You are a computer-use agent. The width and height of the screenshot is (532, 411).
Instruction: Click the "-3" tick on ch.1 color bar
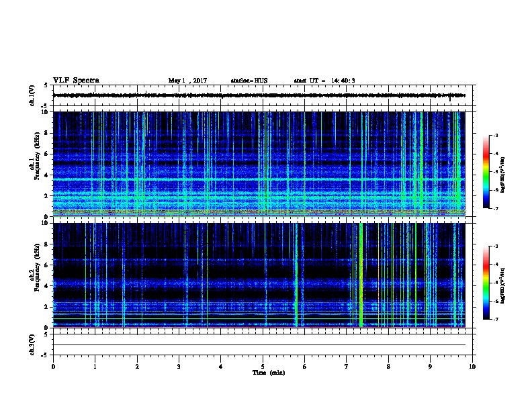click(x=496, y=135)
